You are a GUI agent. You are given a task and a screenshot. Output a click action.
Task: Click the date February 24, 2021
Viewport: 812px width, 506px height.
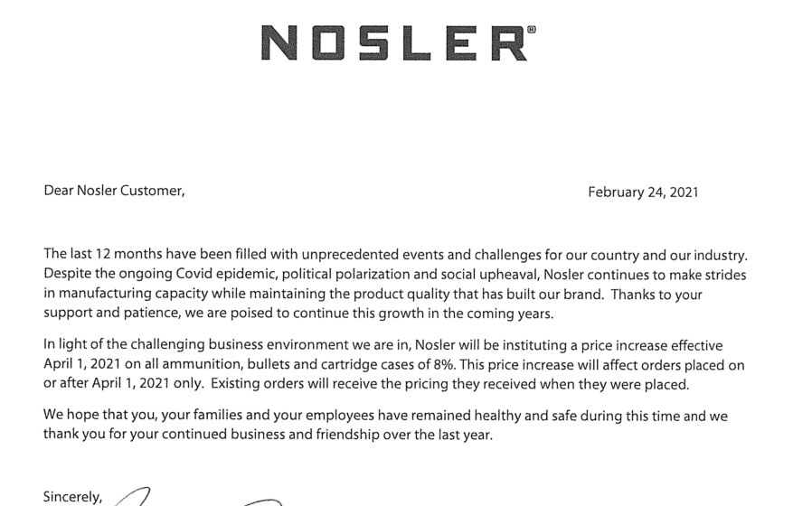(643, 192)
